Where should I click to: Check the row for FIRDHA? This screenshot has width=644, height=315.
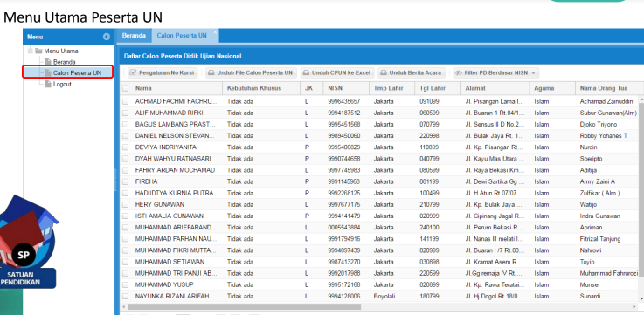click(125, 181)
